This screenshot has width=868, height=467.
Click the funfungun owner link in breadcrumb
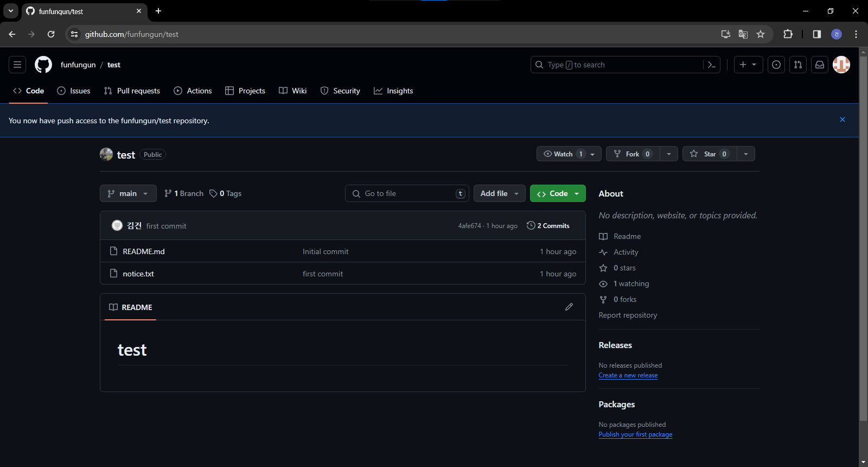pyautogui.click(x=78, y=65)
